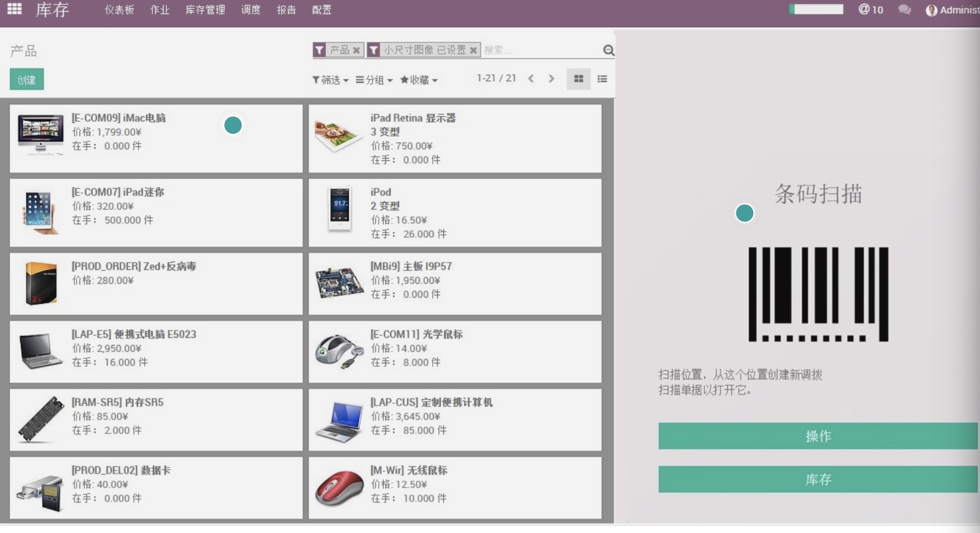980x533 pixels.
Task: Open the 无线鼠标 product image
Action: tap(339, 488)
